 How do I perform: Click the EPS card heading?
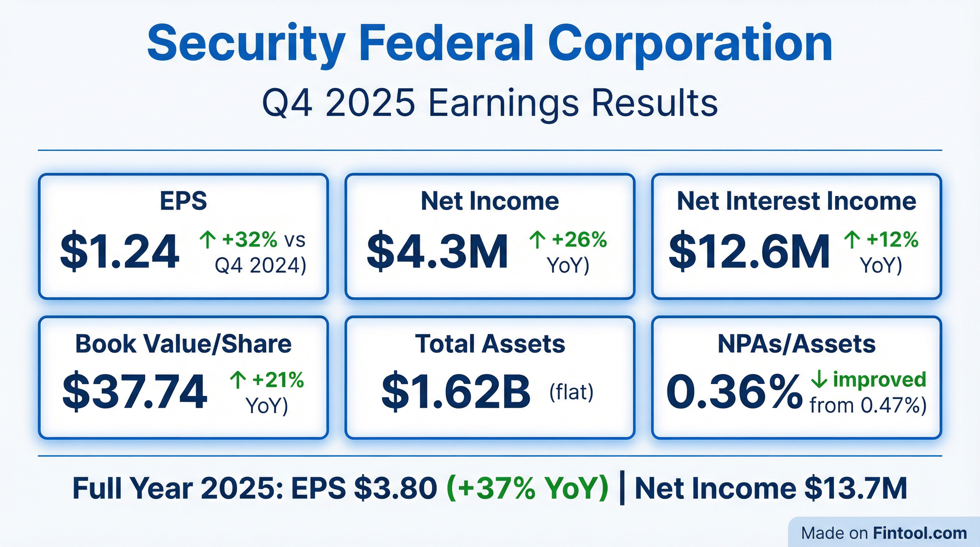pyautogui.click(x=183, y=201)
